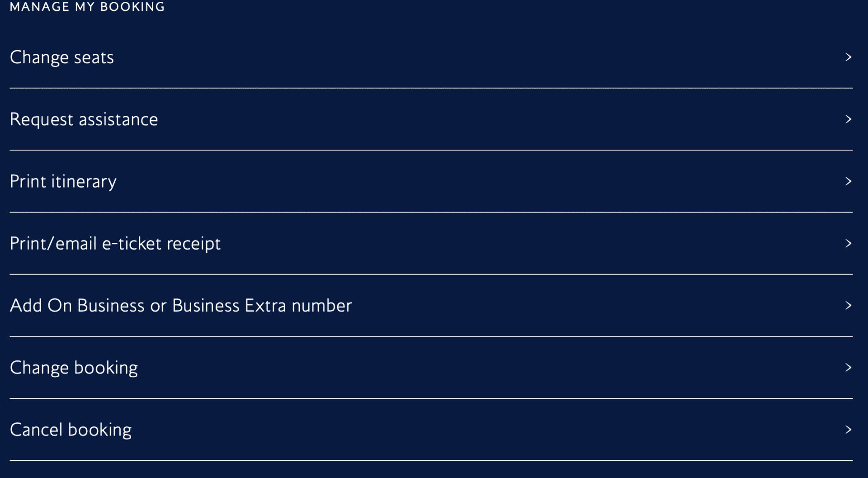Open the Request assistance option
The height and width of the screenshot is (478, 868).
(84, 119)
